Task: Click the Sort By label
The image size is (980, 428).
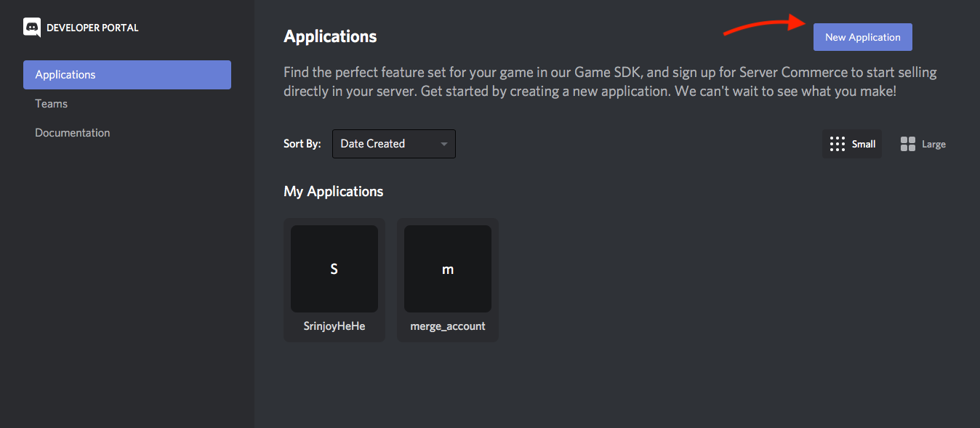Action: (302, 144)
